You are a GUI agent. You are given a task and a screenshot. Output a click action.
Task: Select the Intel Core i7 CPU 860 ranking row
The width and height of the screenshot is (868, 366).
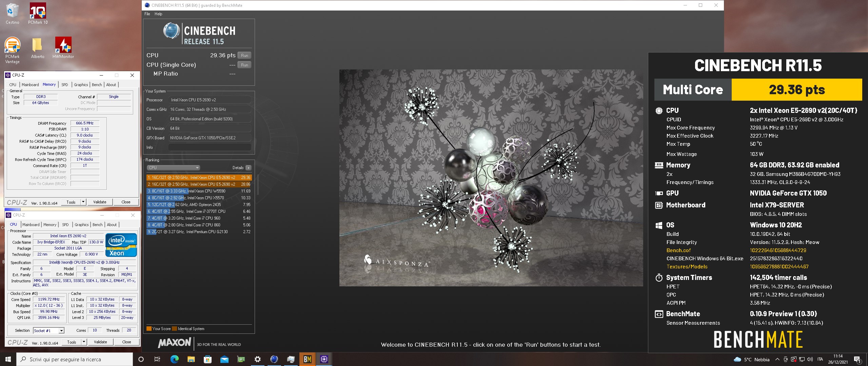tap(199, 225)
